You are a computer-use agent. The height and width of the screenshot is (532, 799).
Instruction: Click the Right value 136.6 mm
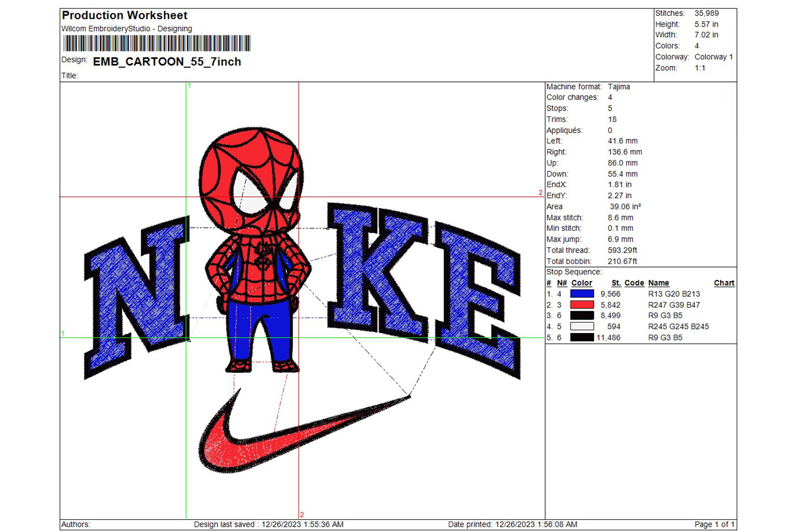[x=625, y=152]
